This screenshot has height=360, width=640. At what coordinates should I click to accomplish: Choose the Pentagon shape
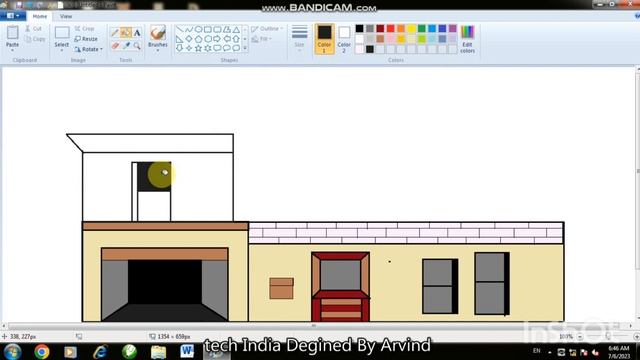tap(198, 39)
